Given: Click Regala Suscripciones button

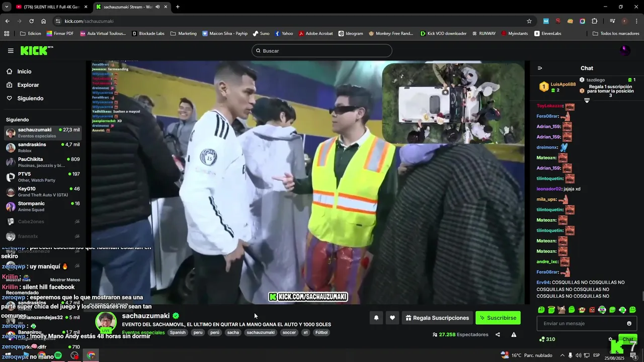Looking at the screenshot, I should coord(437,318).
